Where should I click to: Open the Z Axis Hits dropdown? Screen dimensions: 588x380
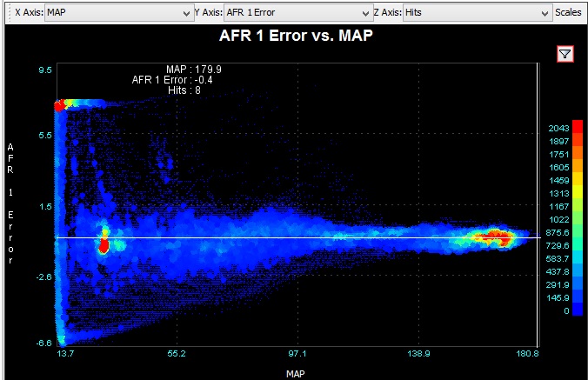click(478, 13)
